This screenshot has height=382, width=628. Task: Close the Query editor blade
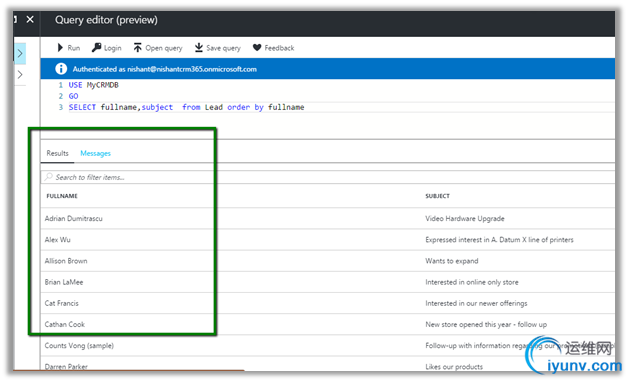[30, 19]
